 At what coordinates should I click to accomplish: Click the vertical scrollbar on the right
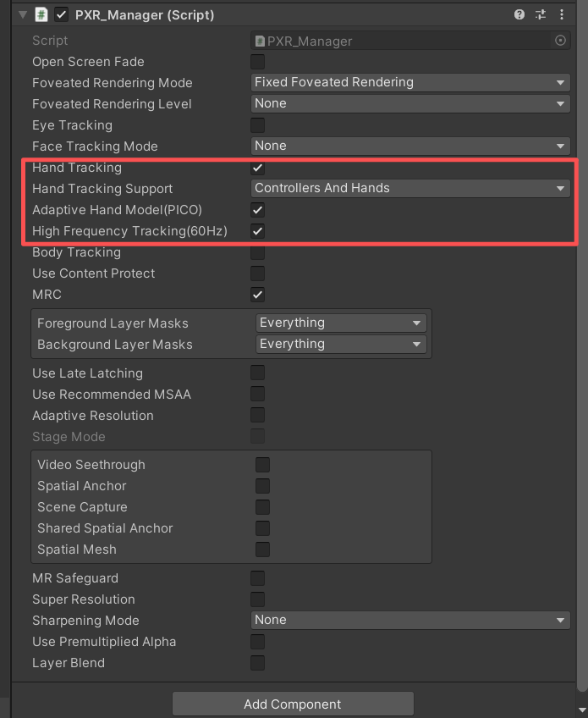582,339
